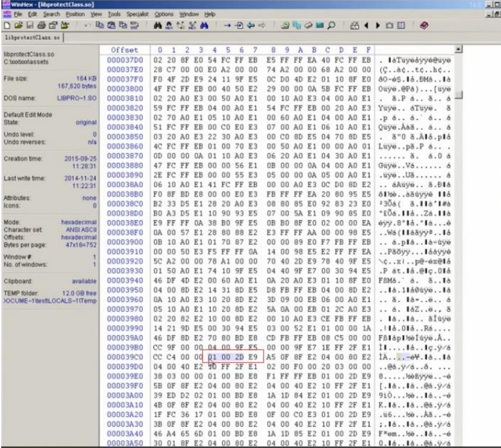
Task: Open the red Help book icon
Action: point(424,25)
